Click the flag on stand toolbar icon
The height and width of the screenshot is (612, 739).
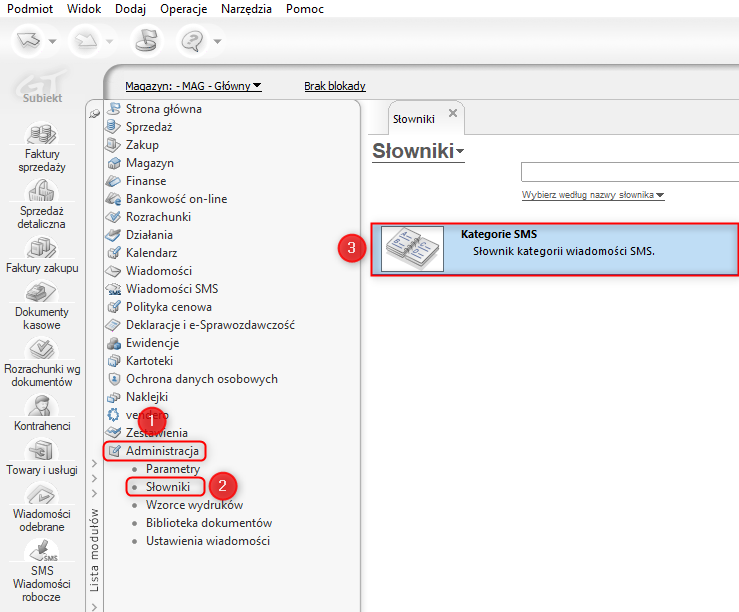point(146,41)
